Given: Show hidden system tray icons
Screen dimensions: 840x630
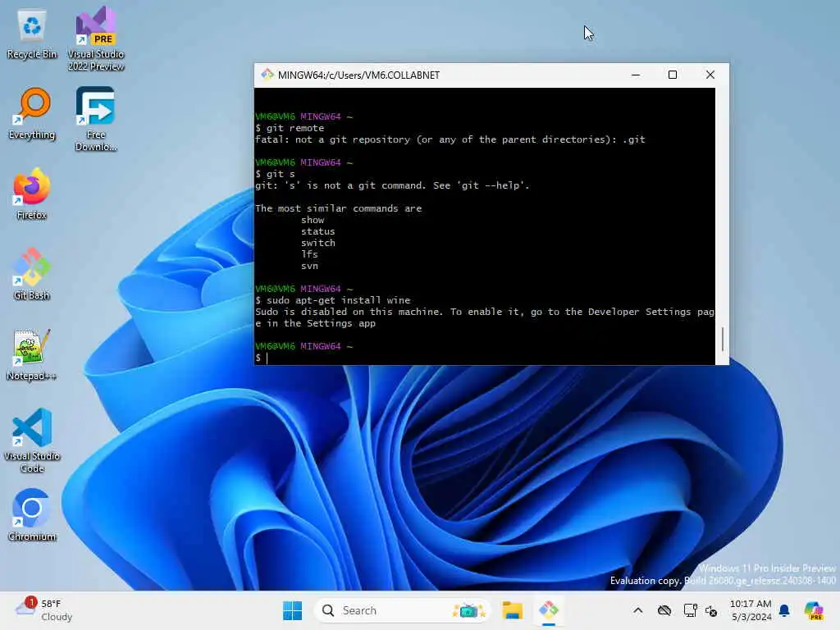Looking at the screenshot, I should pyautogui.click(x=637, y=610).
